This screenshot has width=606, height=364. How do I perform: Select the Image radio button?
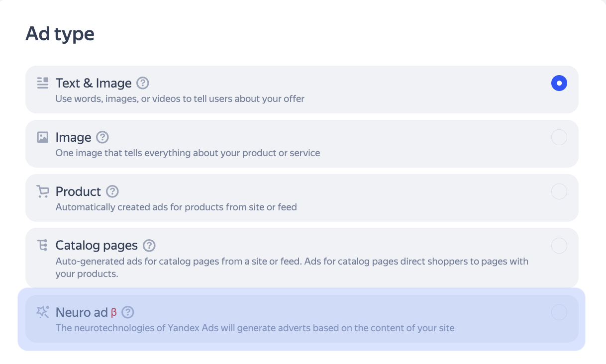(x=559, y=137)
